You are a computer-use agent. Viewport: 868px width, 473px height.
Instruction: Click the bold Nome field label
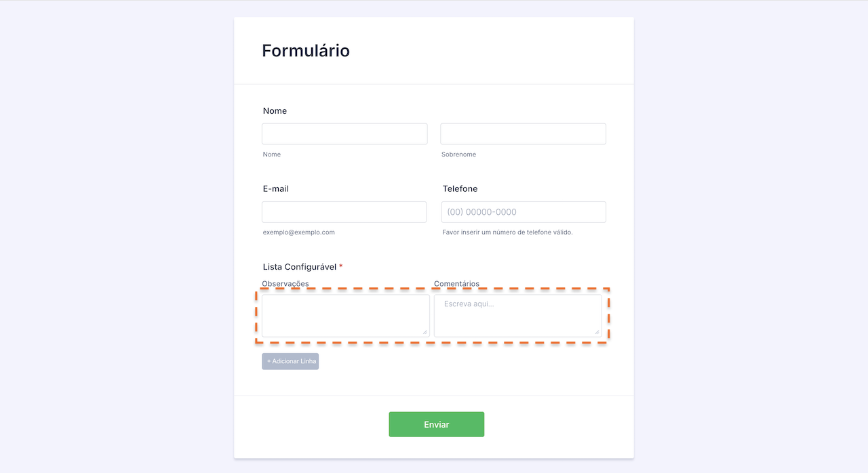click(x=275, y=110)
